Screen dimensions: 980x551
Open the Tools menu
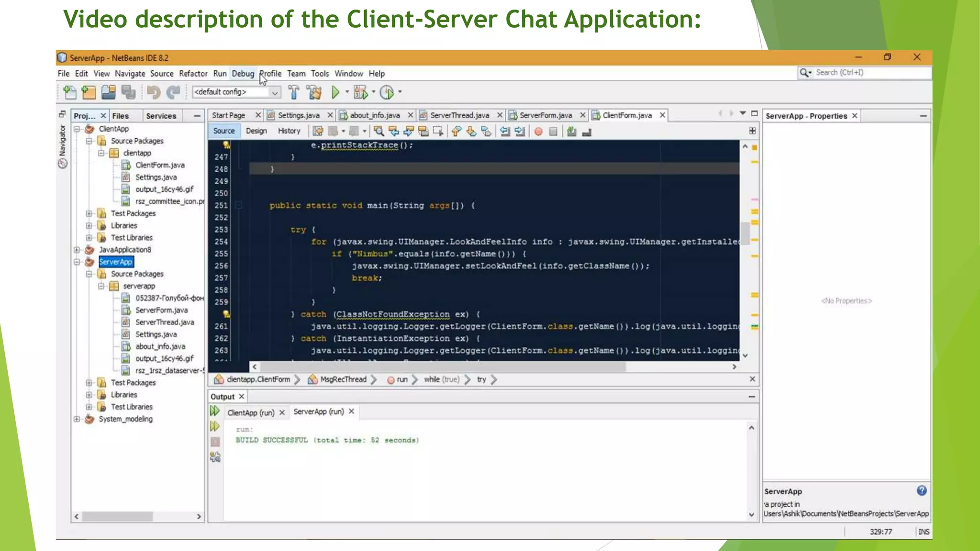(320, 74)
